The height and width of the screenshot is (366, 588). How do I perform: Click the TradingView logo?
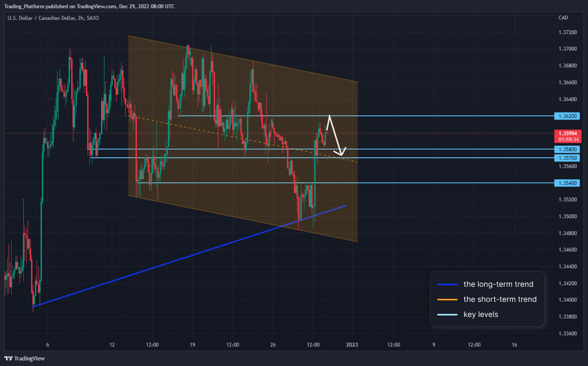pyautogui.click(x=24, y=358)
